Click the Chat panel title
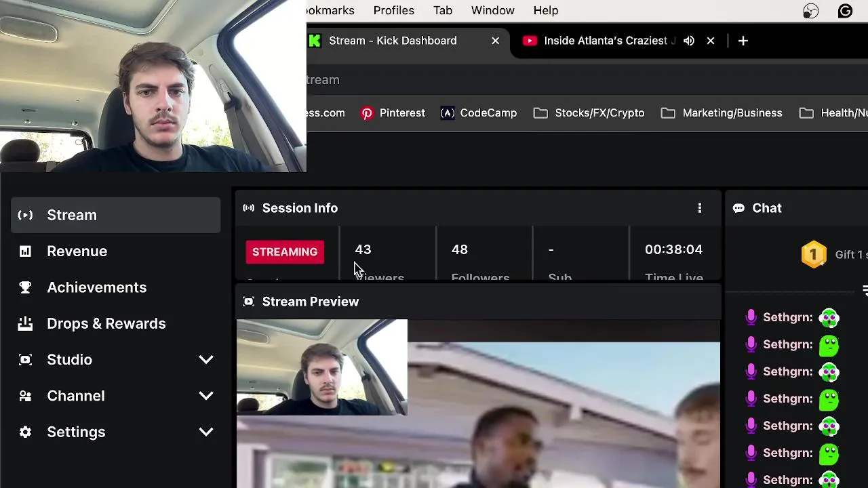 point(767,208)
